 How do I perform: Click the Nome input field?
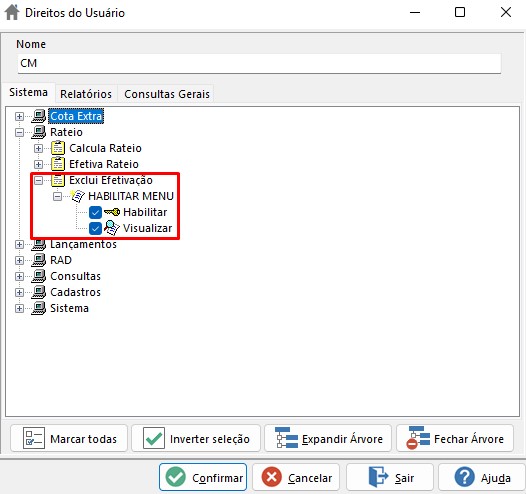[259, 63]
